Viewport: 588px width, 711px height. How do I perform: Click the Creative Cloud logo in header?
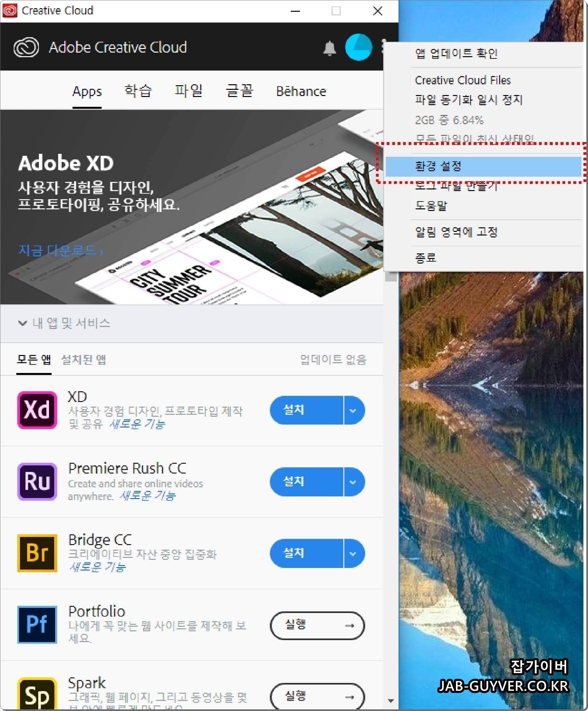click(x=26, y=47)
